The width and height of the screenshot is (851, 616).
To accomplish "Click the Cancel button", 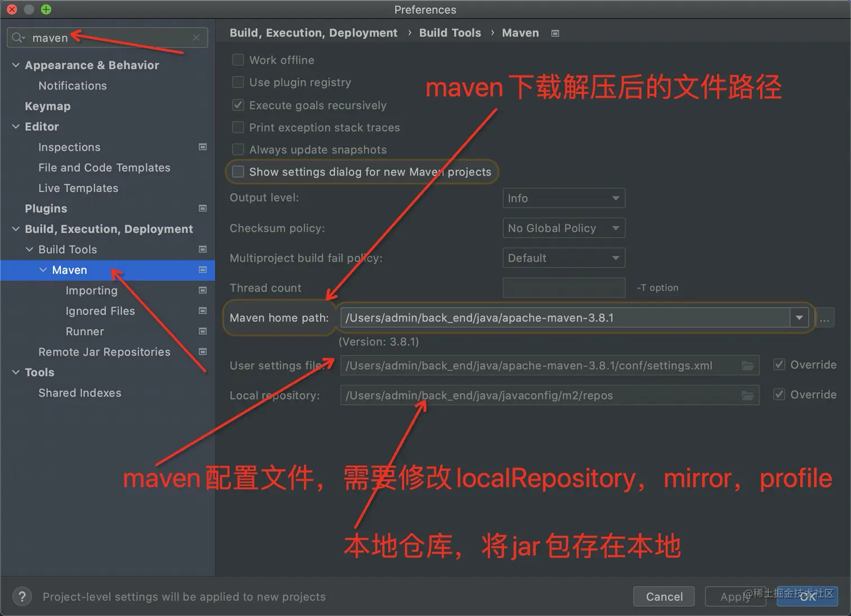I will (664, 596).
